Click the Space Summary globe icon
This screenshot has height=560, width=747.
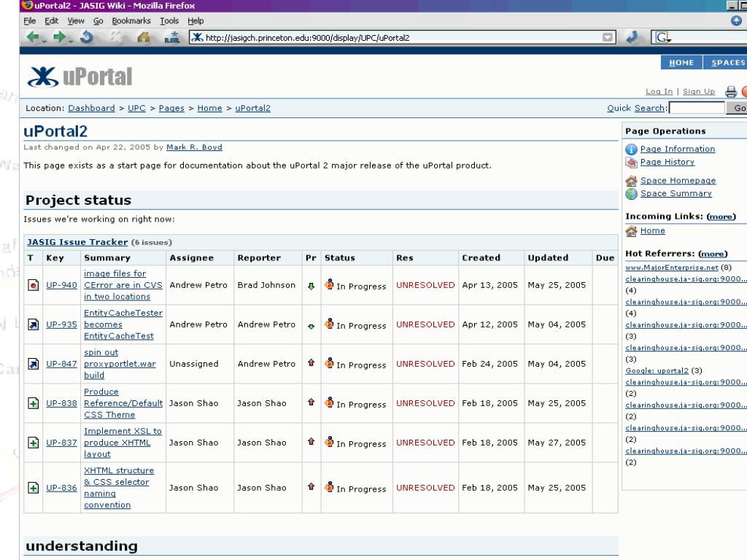pos(631,194)
